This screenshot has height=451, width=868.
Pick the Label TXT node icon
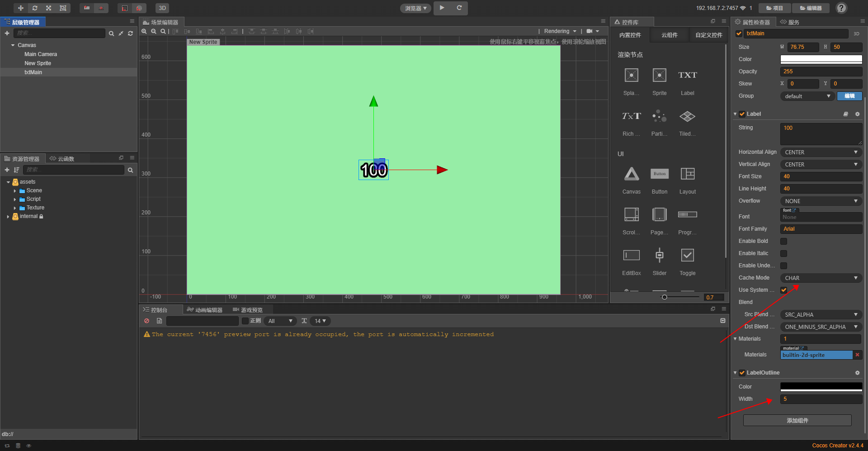pyautogui.click(x=688, y=75)
